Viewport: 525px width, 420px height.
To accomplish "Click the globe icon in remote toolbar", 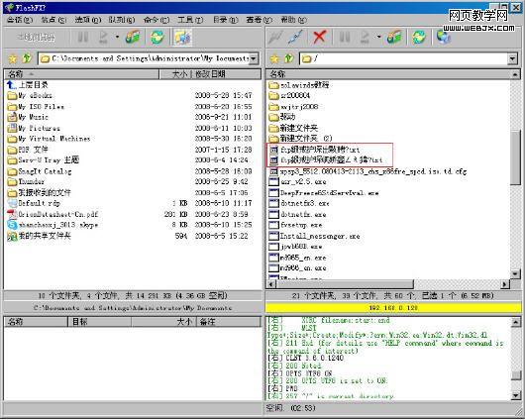I will point(444,37).
